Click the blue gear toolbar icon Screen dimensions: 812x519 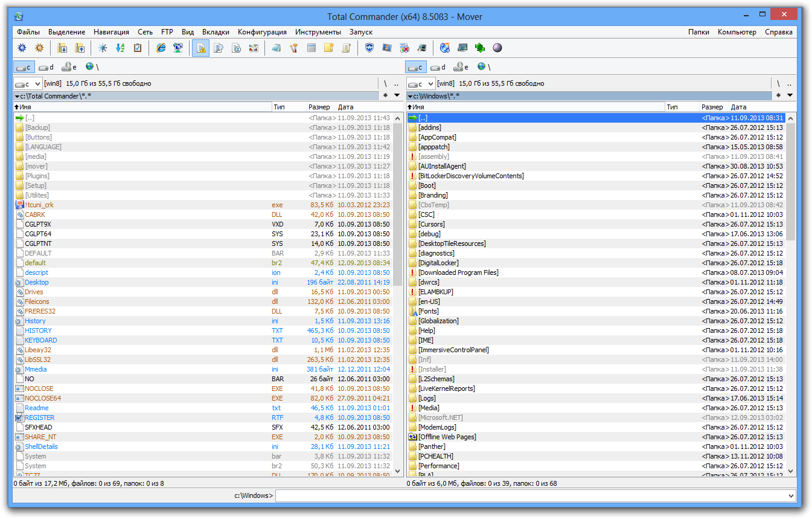coord(22,48)
